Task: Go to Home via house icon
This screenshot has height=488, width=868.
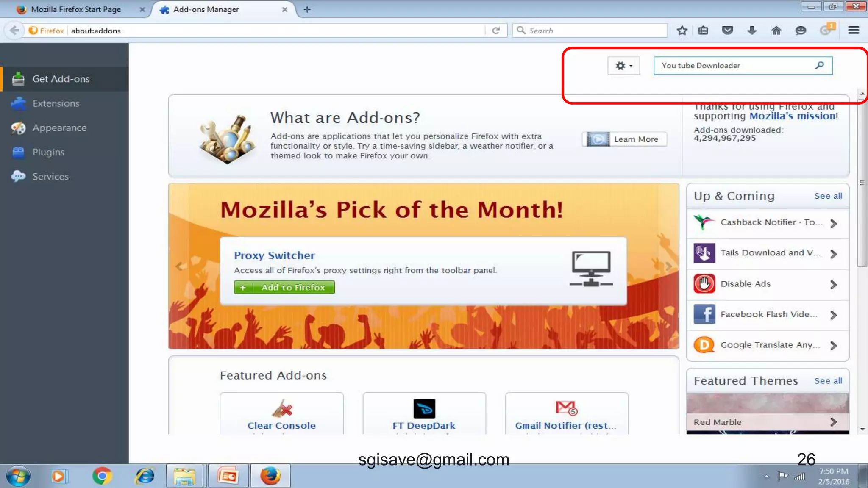Action: [x=776, y=30]
